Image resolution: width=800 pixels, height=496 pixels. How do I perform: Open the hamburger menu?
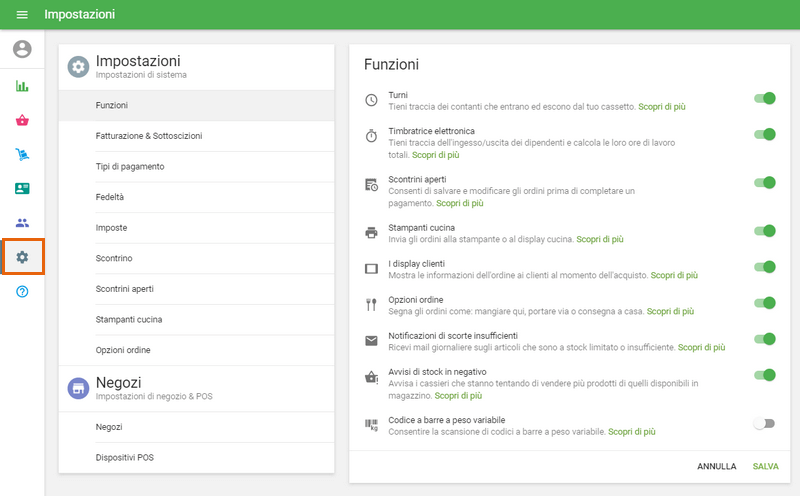pos(22,15)
